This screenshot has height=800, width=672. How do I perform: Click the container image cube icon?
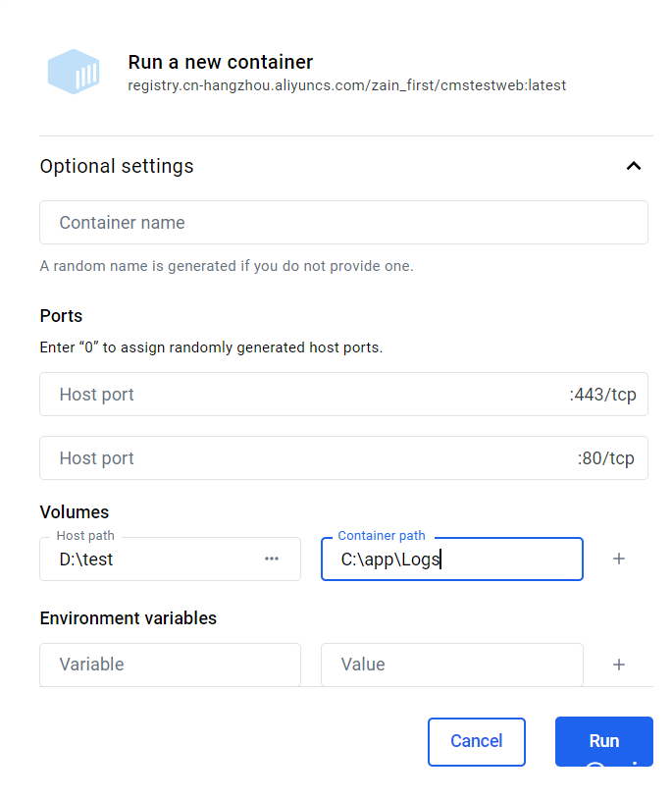click(x=74, y=72)
